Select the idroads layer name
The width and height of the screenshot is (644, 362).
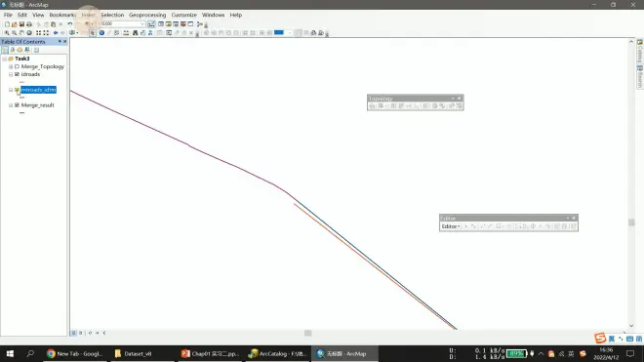pyautogui.click(x=30, y=74)
